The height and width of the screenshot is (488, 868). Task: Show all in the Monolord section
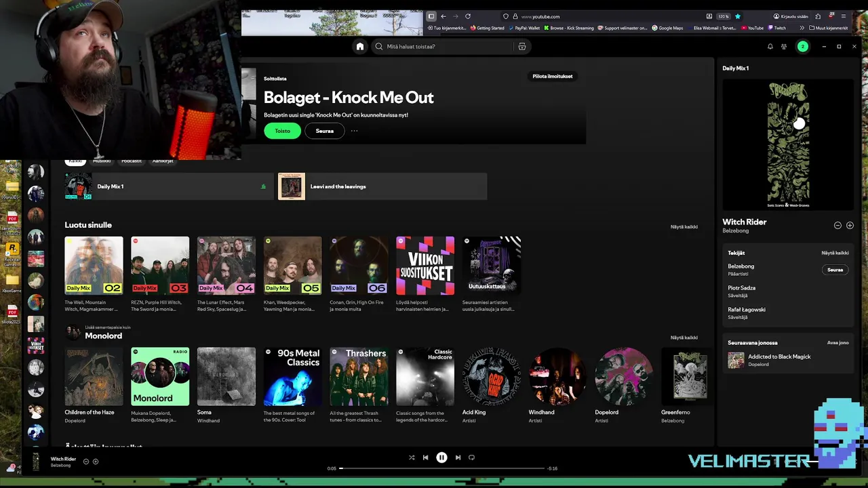(x=684, y=338)
